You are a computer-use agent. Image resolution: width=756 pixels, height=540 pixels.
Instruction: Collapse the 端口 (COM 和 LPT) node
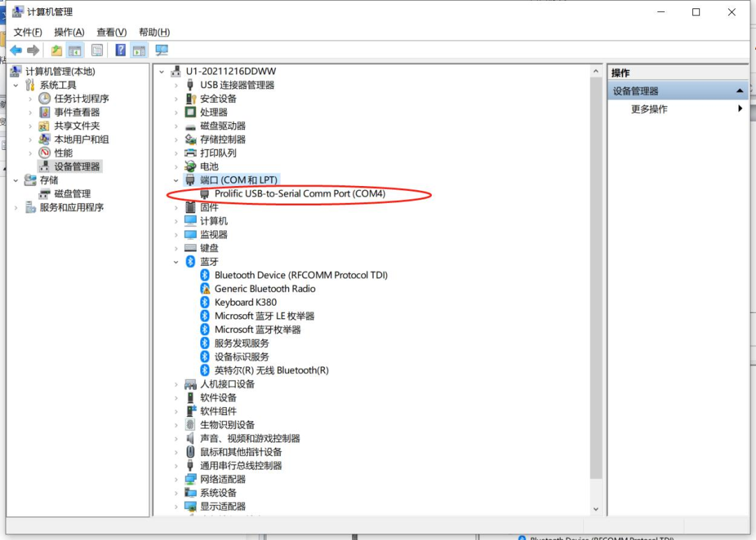[176, 180]
